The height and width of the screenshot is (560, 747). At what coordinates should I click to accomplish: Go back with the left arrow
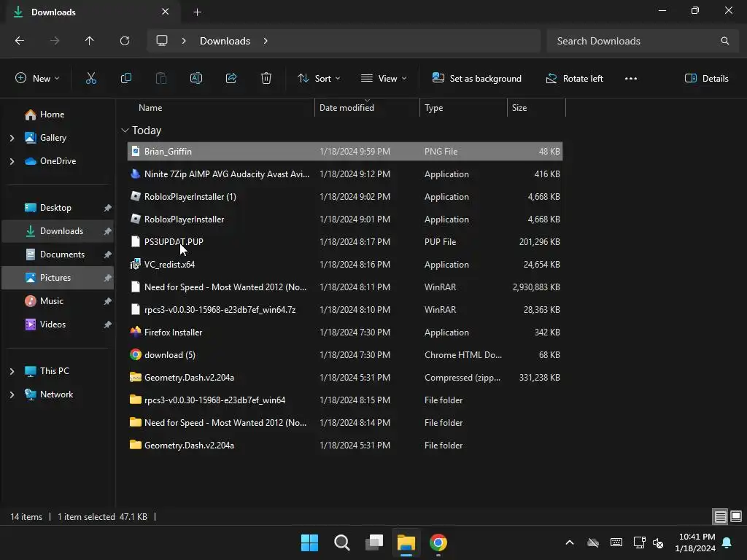pos(20,41)
